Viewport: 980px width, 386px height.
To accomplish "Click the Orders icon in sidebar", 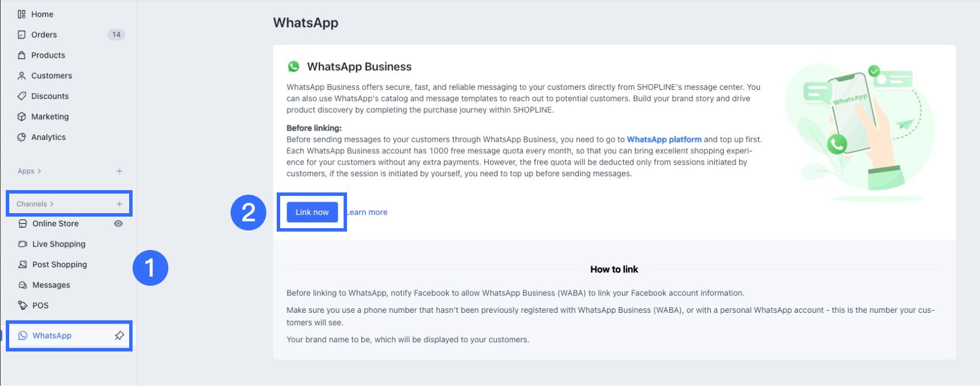I will point(21,35).
